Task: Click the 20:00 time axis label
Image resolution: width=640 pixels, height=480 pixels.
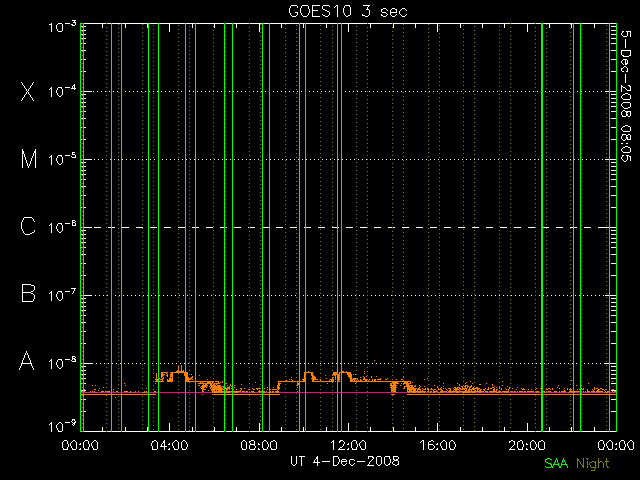Action: point(527,445)
